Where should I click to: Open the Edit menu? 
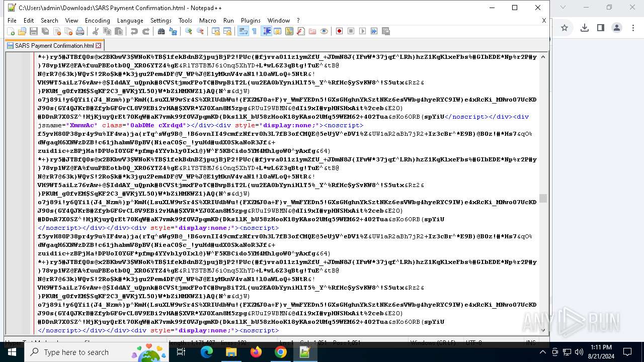(29, 21)
